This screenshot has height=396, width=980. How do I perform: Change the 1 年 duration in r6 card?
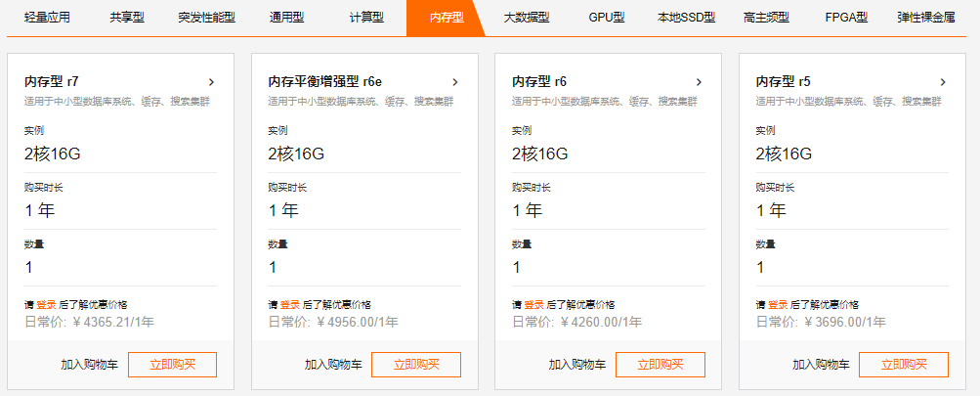pos(528,210)
